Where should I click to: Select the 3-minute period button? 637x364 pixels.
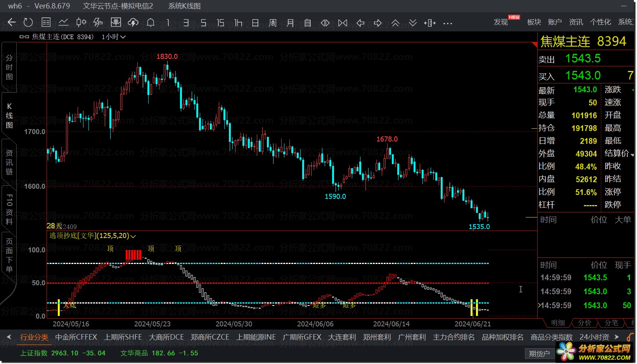(x=186, y=23)
